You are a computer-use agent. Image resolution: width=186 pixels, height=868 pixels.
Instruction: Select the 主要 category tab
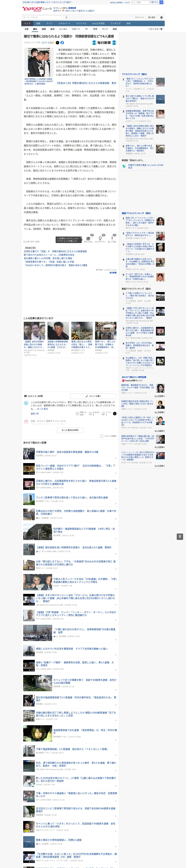point(26,29)
